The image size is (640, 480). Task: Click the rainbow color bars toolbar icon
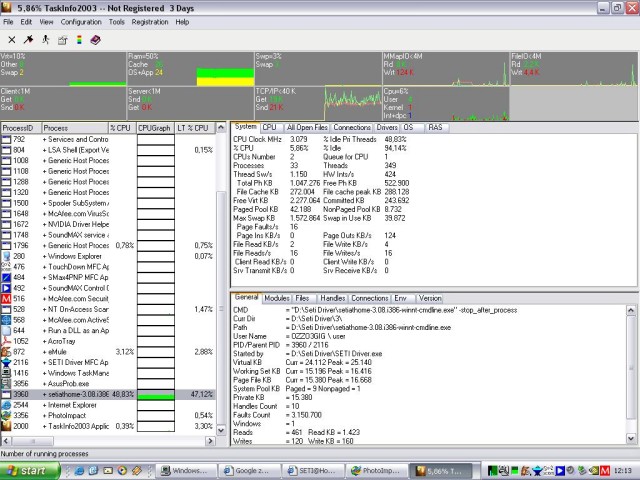pyautogui.click(x=79, y=40)
